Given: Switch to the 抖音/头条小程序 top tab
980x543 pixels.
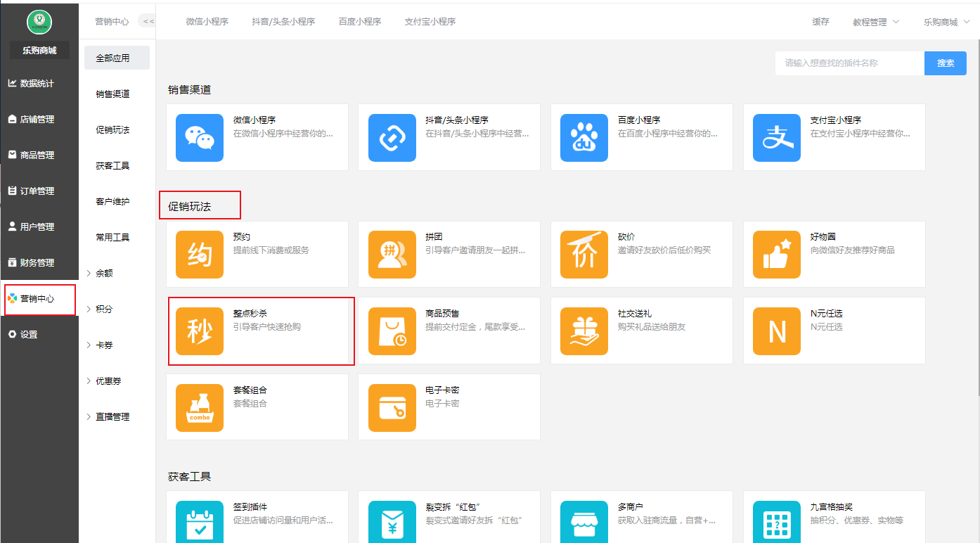Looking at the screenshot, I should (283, 22).
